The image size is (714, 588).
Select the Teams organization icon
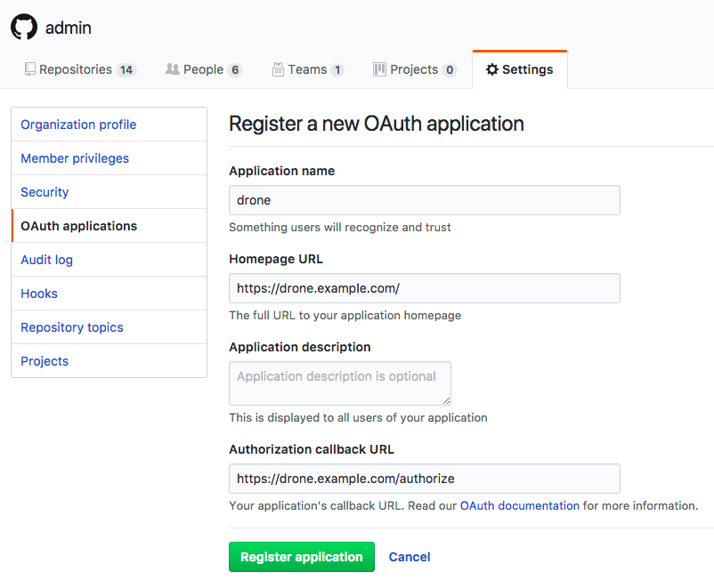point(279,68)
